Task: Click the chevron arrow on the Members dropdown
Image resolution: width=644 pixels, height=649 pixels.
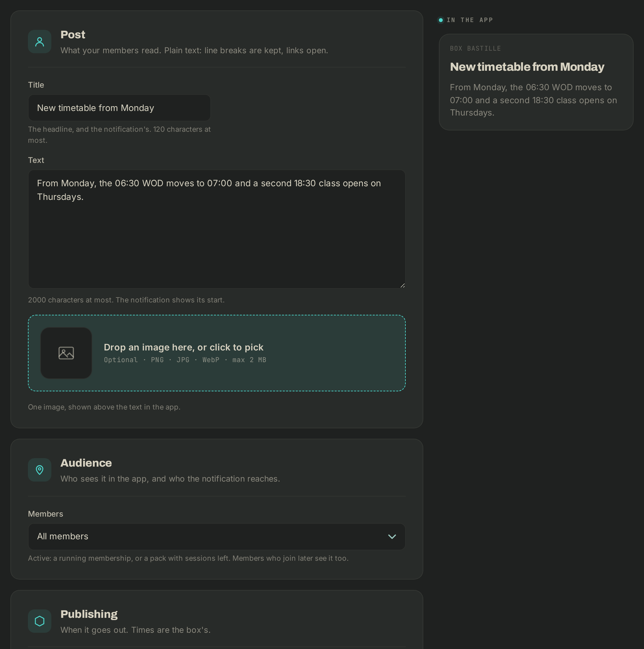Action: [x=392, y=537]
